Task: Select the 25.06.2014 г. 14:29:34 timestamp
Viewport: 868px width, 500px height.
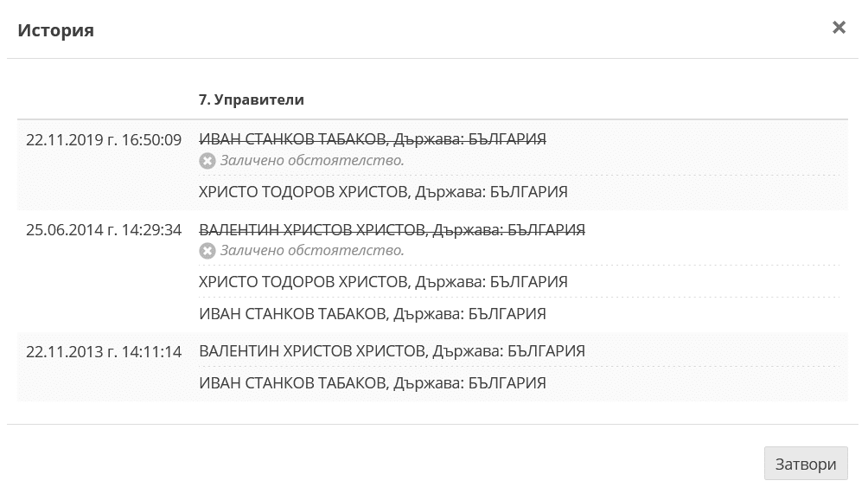Action: pyautogui.click(x=104, y=230)
